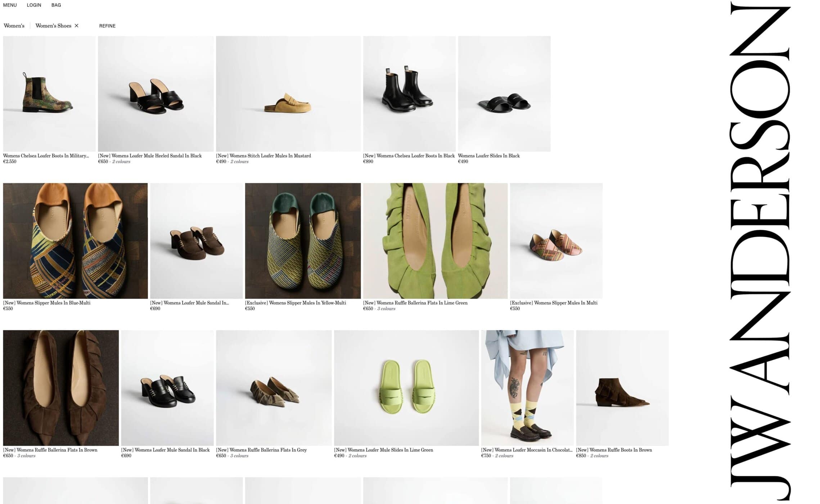Image resolution: width=820 pixels, height=504 pixels.
Task: Go to the Women's category breadcrumb
Action: [x=14, y=26]
